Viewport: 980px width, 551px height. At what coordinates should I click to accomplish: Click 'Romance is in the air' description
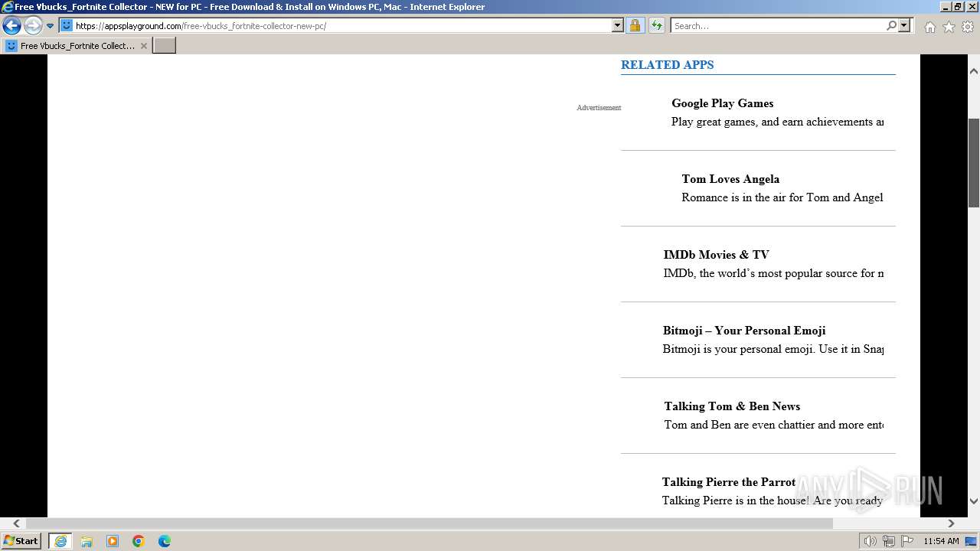[x=782, y=197]
